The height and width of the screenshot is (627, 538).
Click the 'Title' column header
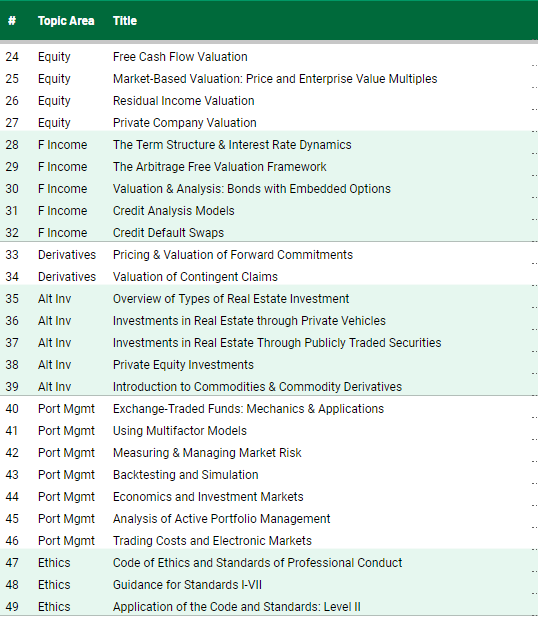tap(125, 21)
